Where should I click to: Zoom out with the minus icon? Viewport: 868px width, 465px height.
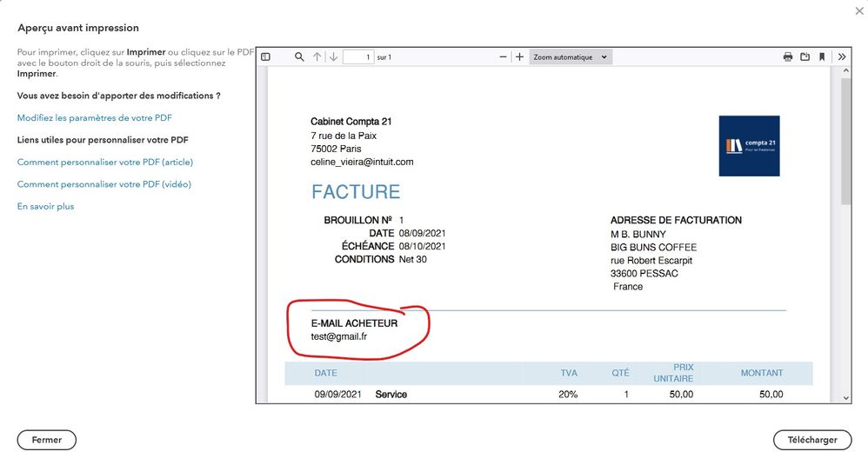(x=503, y=57)
